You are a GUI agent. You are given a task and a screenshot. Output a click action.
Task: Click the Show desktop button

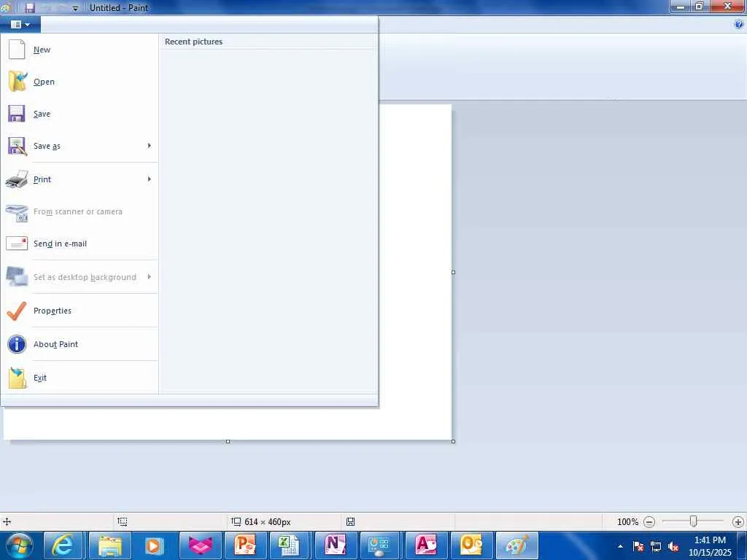(x=742, y=546)
